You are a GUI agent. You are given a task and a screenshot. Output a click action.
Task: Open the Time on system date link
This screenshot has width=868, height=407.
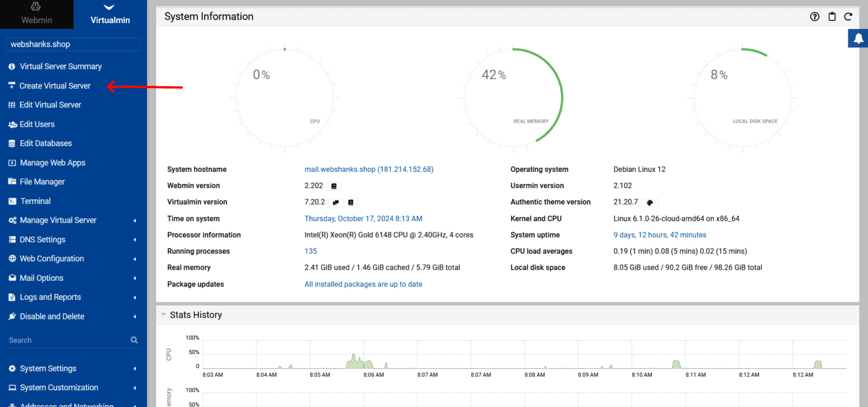tap(363, 218)
